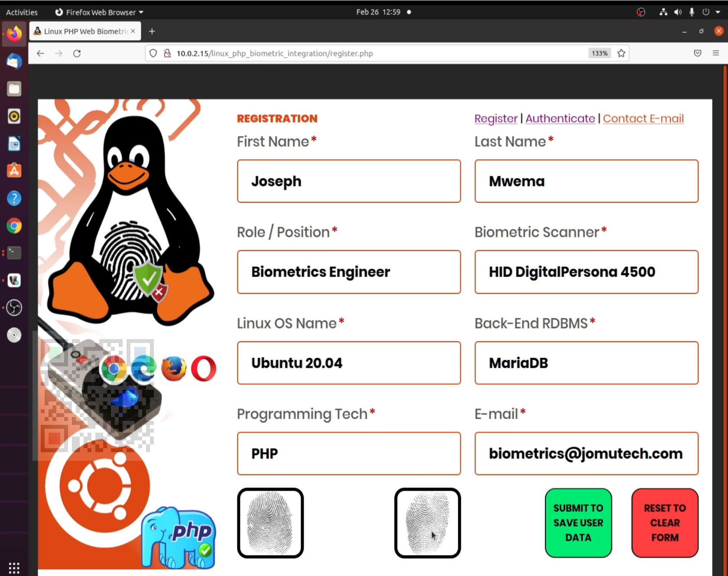Click the first fingerprint thumbnail on the left

pyautogui.click(x=270, y=523)
